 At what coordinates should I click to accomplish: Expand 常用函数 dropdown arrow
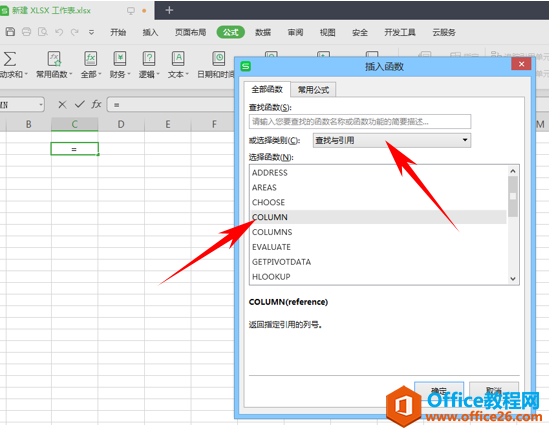click(x=71, y=74)
